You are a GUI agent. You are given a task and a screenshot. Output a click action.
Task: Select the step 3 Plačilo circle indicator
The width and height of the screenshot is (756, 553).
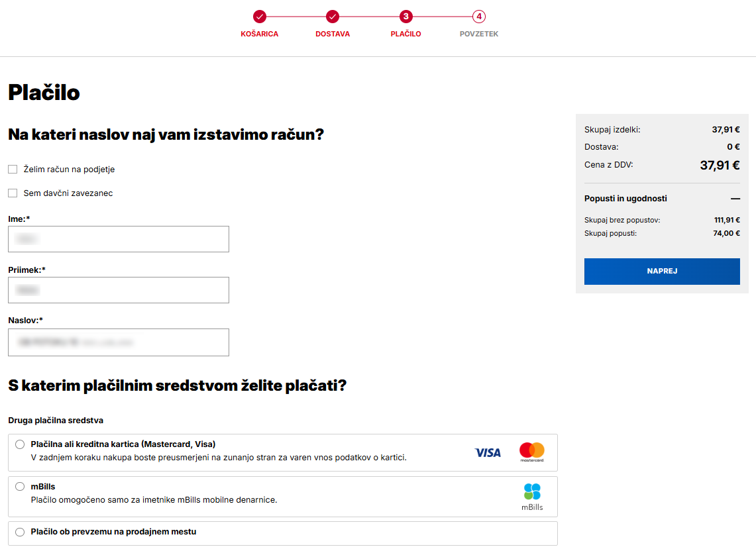tap(405, 17)
